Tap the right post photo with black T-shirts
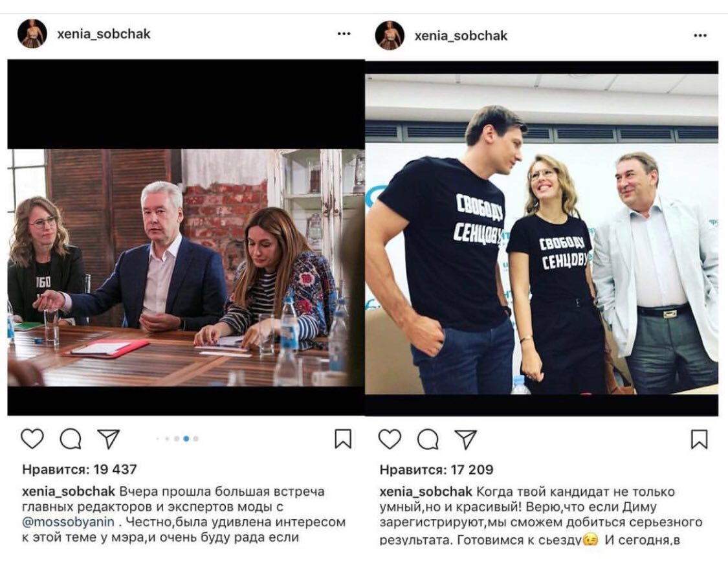The image size is (728, 569). pos(542,234)
